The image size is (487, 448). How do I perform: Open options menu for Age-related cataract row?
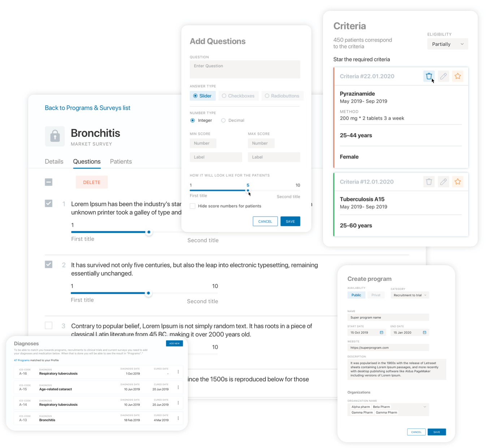[x=178, y=387]
